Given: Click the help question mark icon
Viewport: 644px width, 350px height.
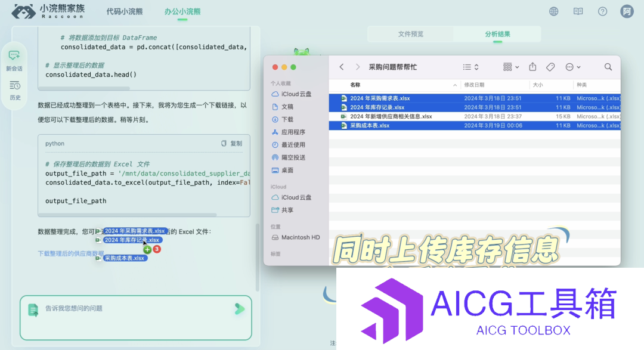Looking at the screenshot, I should coord(602,11).
